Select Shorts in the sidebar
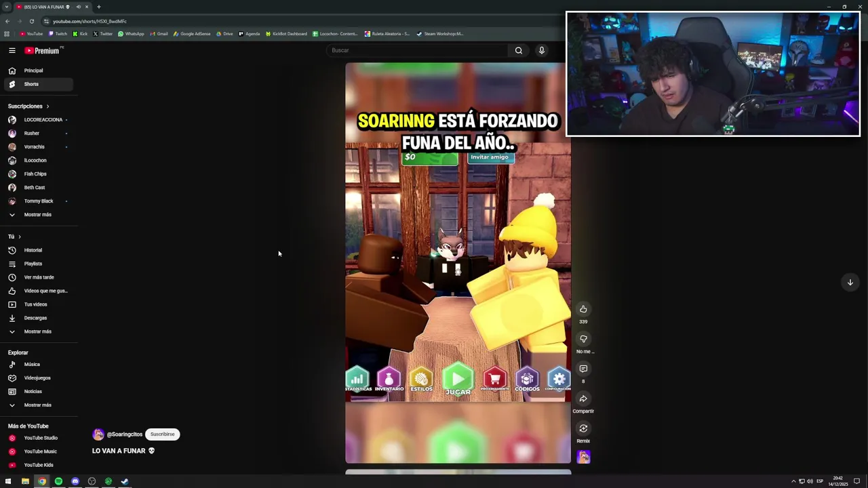Screen dimensions: 868x488 point(38,84)
